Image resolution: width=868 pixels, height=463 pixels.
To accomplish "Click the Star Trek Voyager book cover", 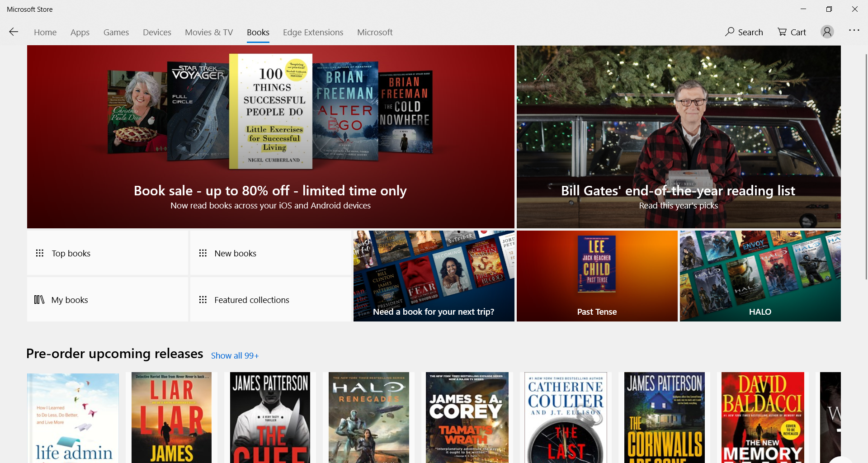I will coord(198,111).
